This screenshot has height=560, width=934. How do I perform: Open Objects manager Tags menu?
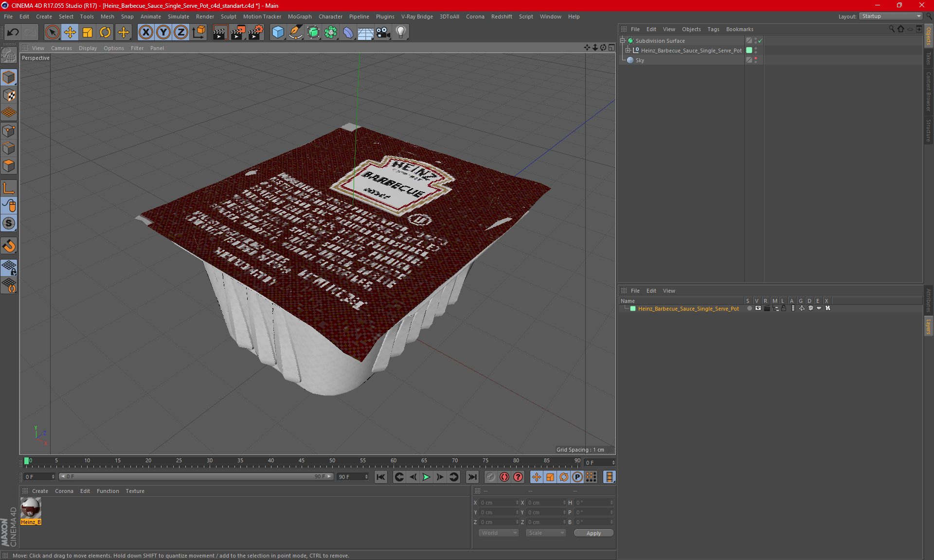point(713,29)
